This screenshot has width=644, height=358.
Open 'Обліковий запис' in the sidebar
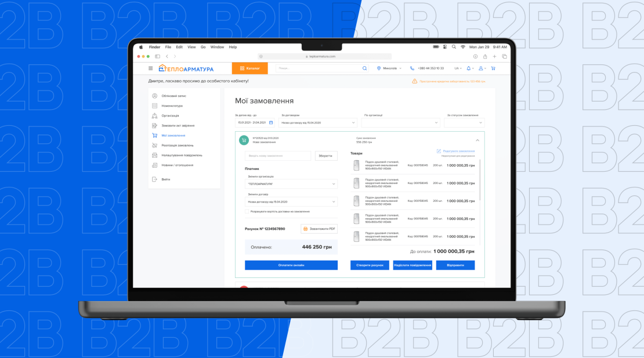pos(173,96)
